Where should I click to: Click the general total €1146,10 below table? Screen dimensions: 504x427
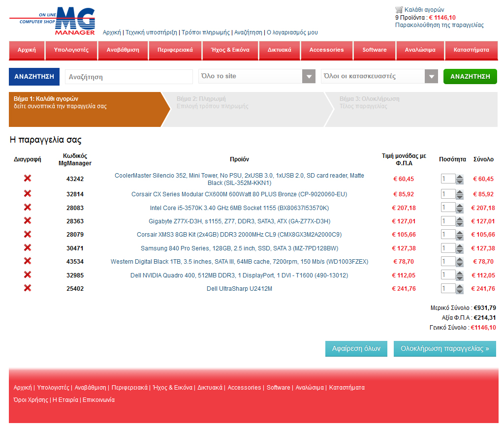[483, 328]
